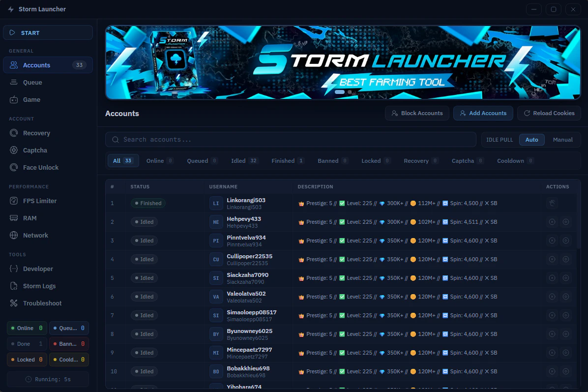Open the Network page
Viewport: 588px width, 392px height.
pos(48,235)
